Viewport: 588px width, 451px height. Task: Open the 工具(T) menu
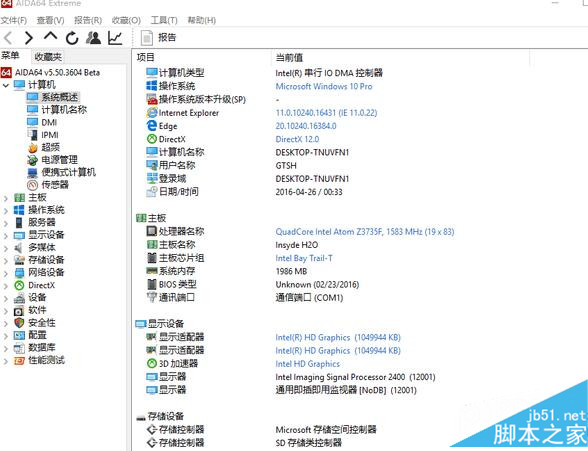[164, 20]
